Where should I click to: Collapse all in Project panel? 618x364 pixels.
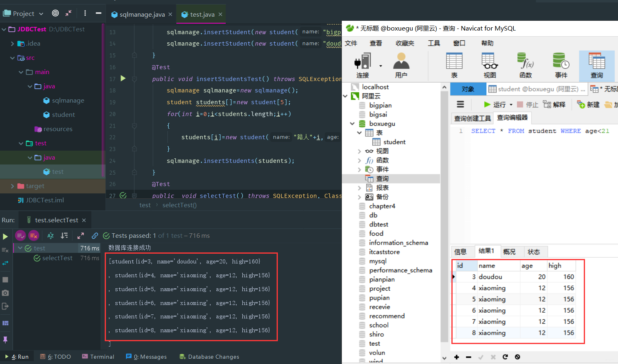point(68,13)
